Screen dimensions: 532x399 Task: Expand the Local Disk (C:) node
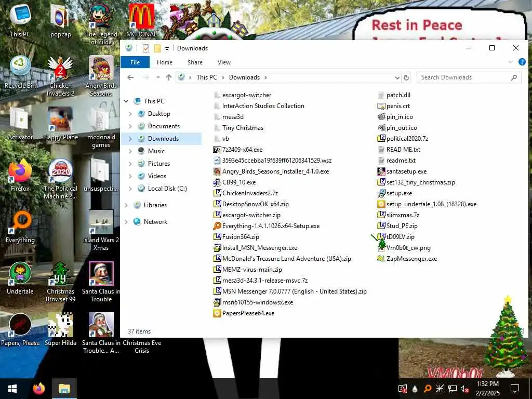point(130,189)
